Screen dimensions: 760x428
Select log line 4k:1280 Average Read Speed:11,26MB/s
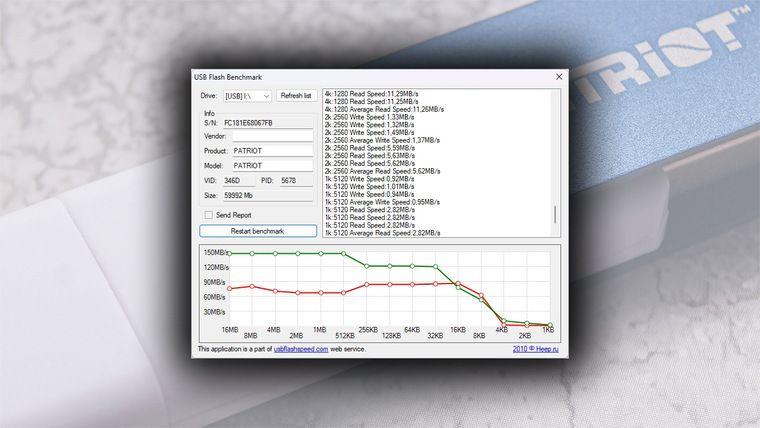pyautogui.click(x=384, y=110)
